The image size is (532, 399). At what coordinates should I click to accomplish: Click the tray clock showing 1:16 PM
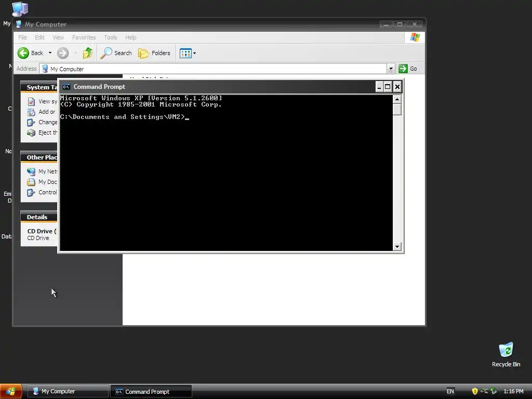pos(513,391)
